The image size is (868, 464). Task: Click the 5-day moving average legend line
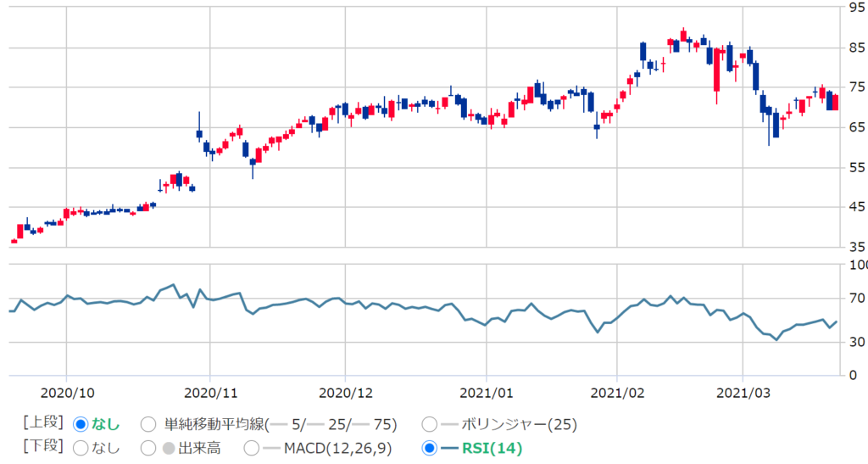click(276, 423)
